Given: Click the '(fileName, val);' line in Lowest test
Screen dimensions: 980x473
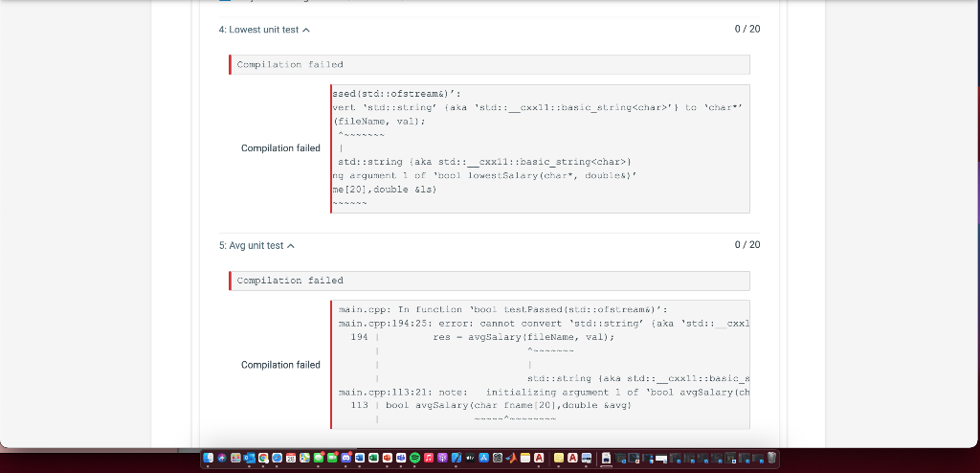Looking at the screenshot, I should pos(379,122).
